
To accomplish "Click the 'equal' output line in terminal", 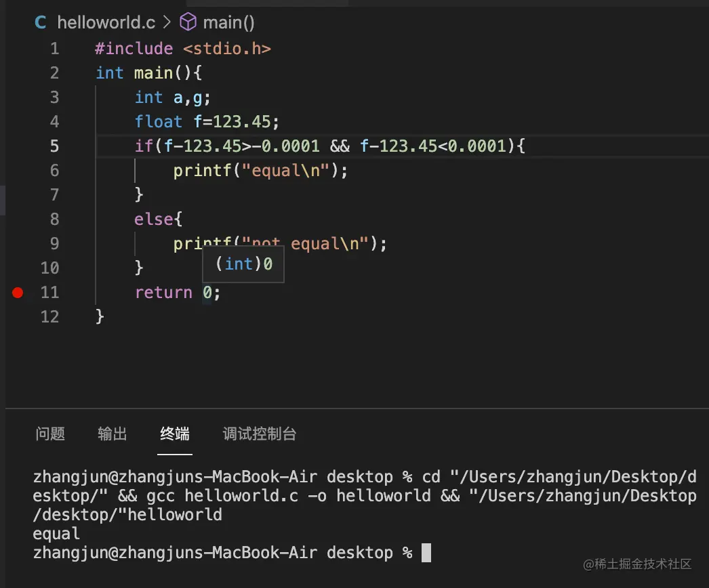I will click(x=56, y=534).
